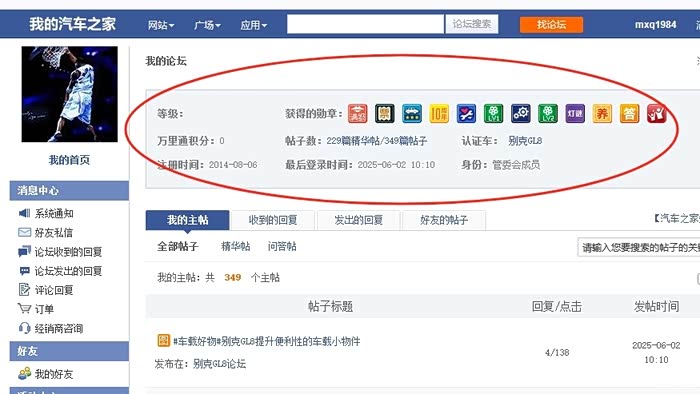Click the orange 答 medal badge
This screenshot has width=700, height=394.
coord(629,114)
